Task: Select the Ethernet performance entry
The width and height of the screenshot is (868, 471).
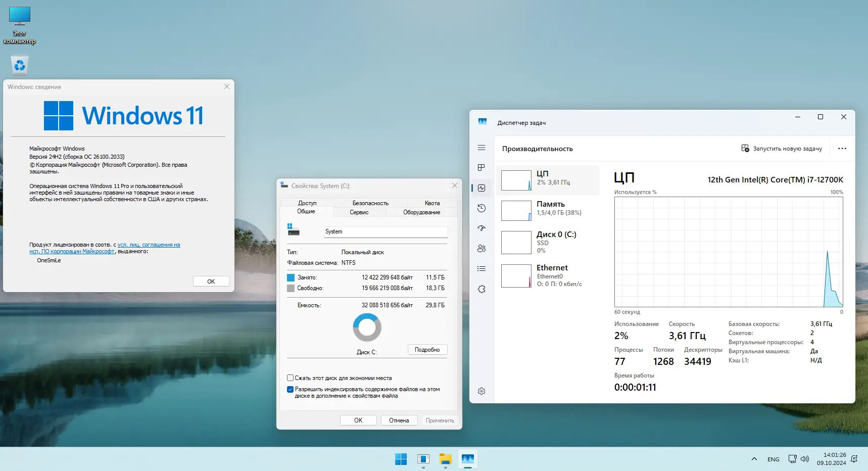Action: (x=548, y=275)
